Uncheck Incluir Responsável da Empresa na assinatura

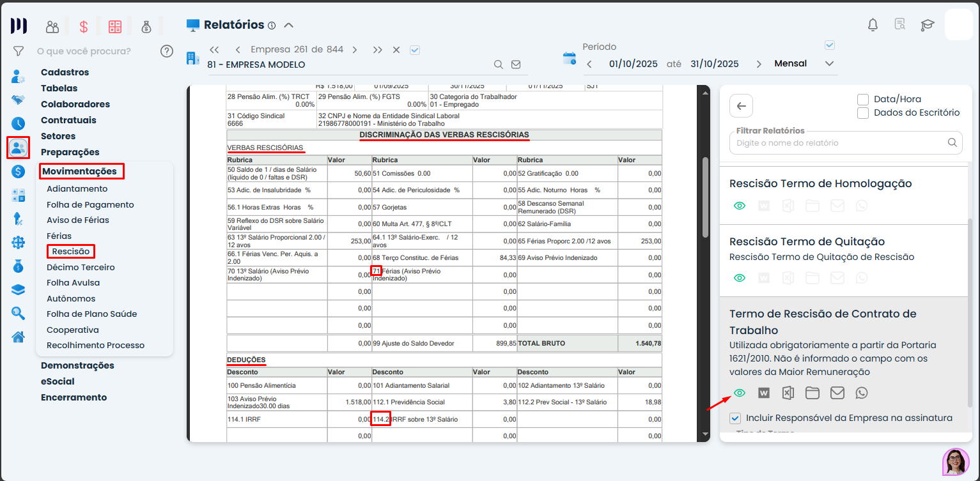pos(735,418)
